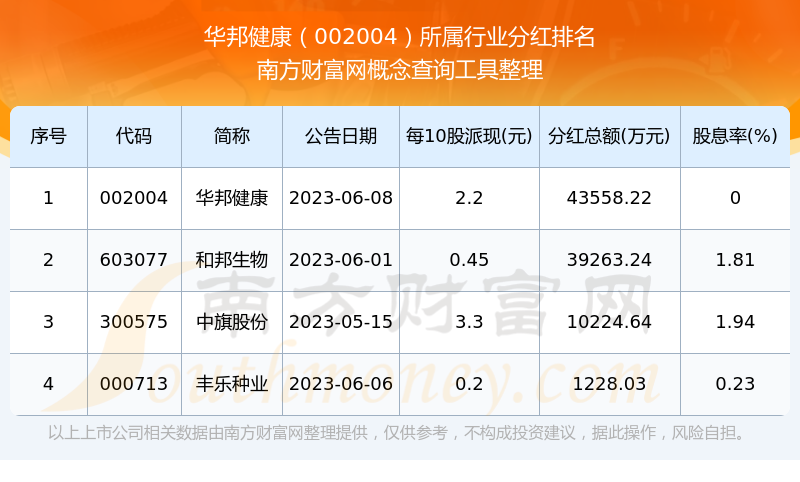The width and height of the screenshot is (800, 482).
Task: Click stock code 300575
Action: pyautogui.click(x=134, y=322)
